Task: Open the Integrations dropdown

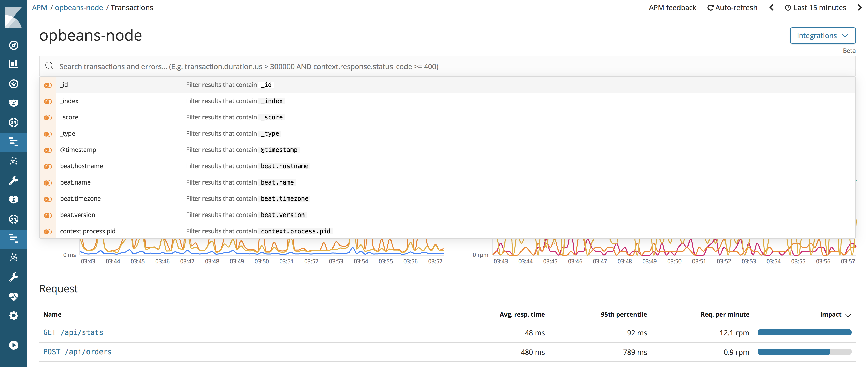Action: pyautogui.click(x=822, y=35)
